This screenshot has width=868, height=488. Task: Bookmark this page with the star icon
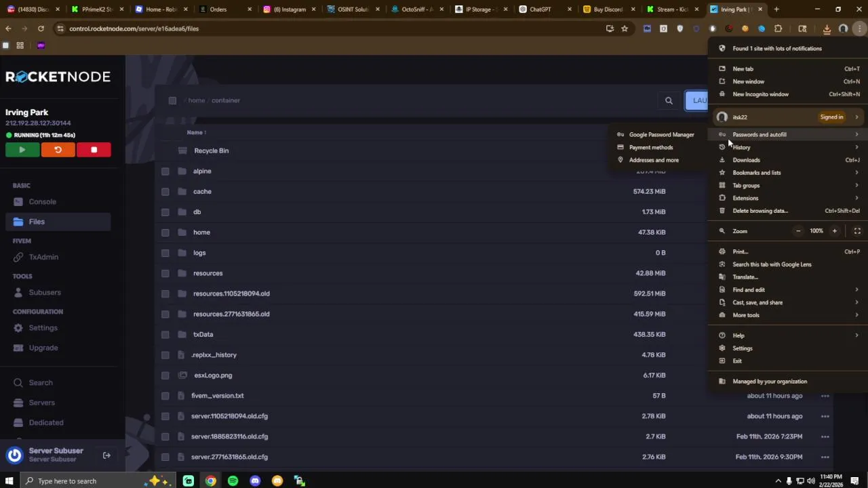(625, 28)
